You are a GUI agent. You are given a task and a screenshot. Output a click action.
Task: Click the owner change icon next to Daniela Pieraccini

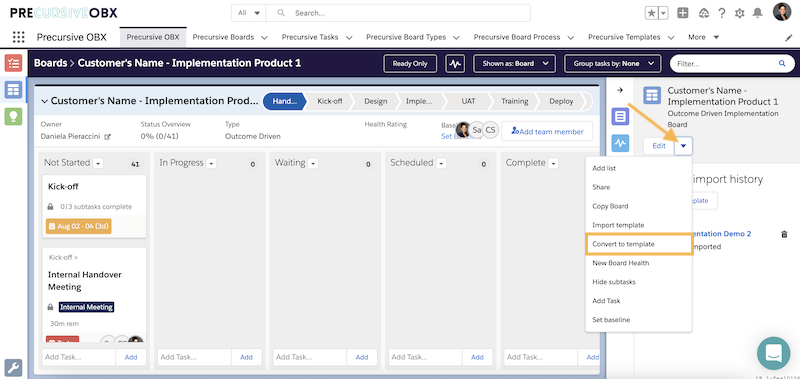[107, 137]
